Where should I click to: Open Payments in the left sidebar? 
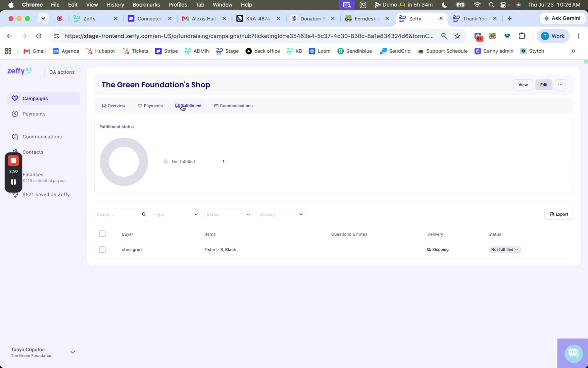(34, 114)
